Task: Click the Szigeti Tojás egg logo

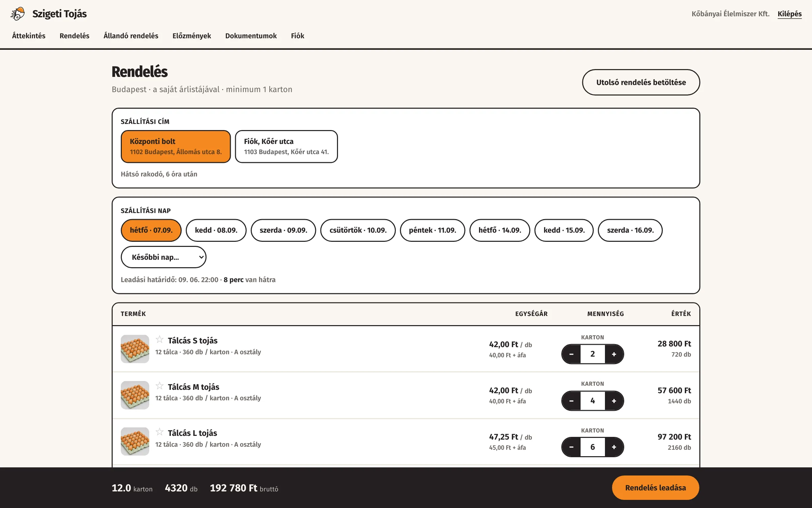Action: [x=18, y=14]
